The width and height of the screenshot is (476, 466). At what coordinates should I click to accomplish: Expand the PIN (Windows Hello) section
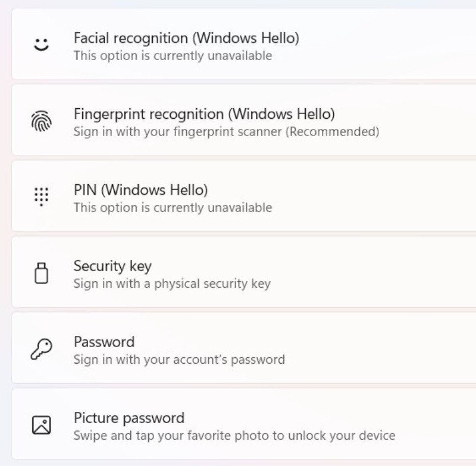click(x=238, y=197)
